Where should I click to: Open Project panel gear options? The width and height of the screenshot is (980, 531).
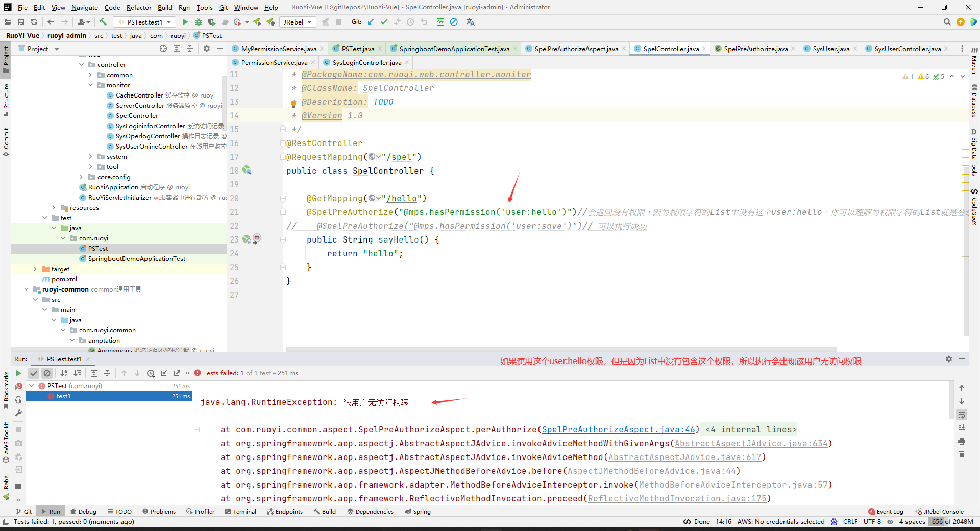click(207, 49)
